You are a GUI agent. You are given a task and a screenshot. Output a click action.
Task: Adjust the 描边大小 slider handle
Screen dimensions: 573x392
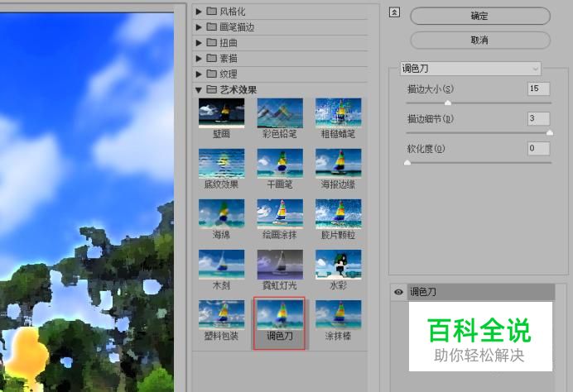448,103
